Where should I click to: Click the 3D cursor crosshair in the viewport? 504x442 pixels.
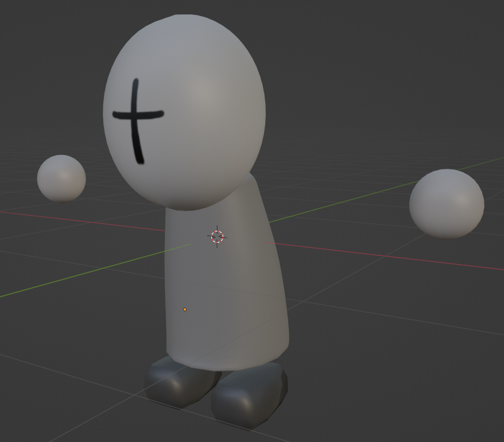tap(218, 235)
